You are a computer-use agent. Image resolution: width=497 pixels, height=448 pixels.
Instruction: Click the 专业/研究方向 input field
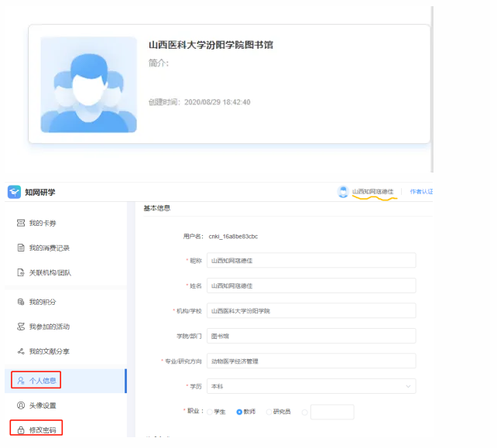311,361
